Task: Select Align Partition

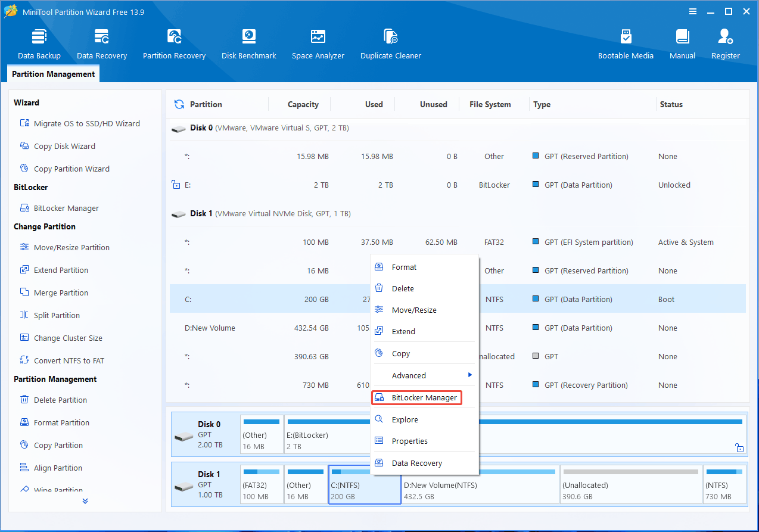Action: pyautogui.click(x=51, y=468)
